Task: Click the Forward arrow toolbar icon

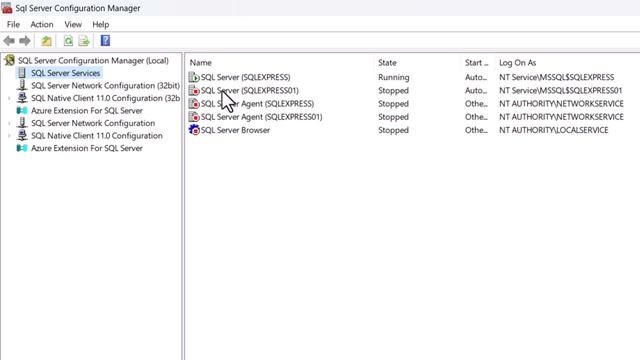Action: [x=25, y=41]
